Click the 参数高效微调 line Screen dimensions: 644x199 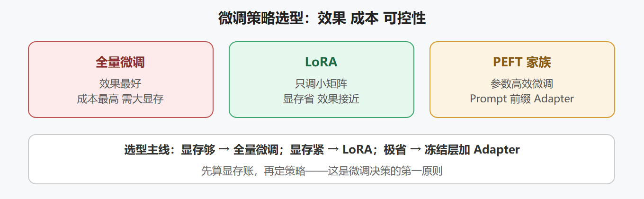pos(522,84)
